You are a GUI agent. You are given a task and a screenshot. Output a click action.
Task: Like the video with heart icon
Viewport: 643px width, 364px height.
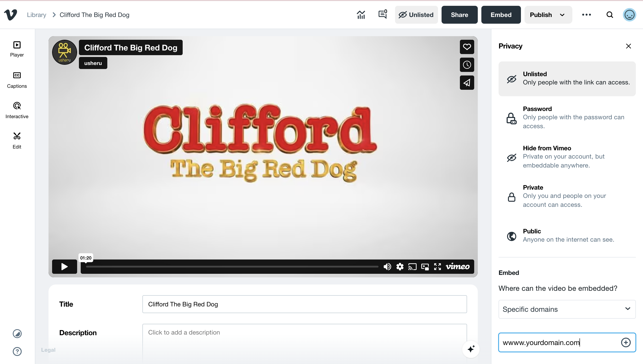coord(467,47)
